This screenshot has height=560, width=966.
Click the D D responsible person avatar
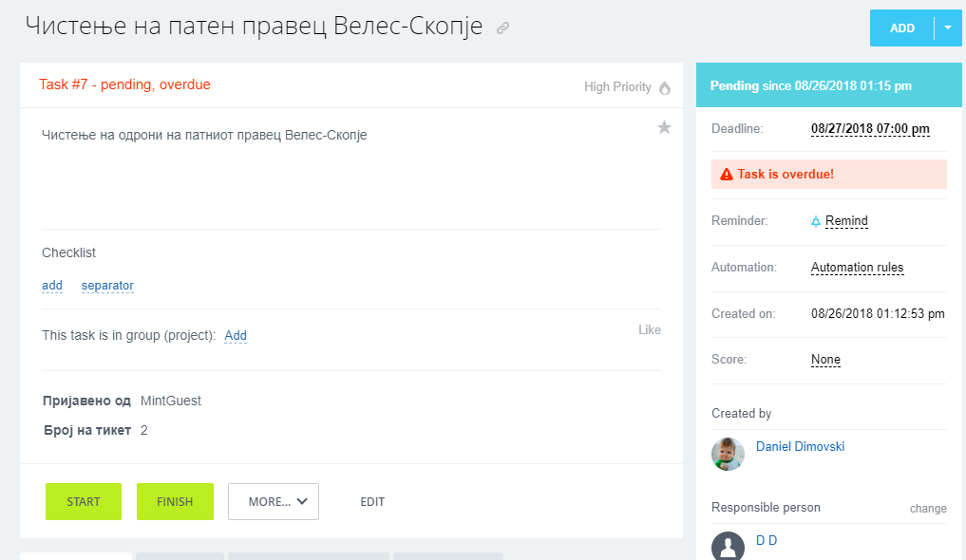pyautogui.click(x=728, y=547)
